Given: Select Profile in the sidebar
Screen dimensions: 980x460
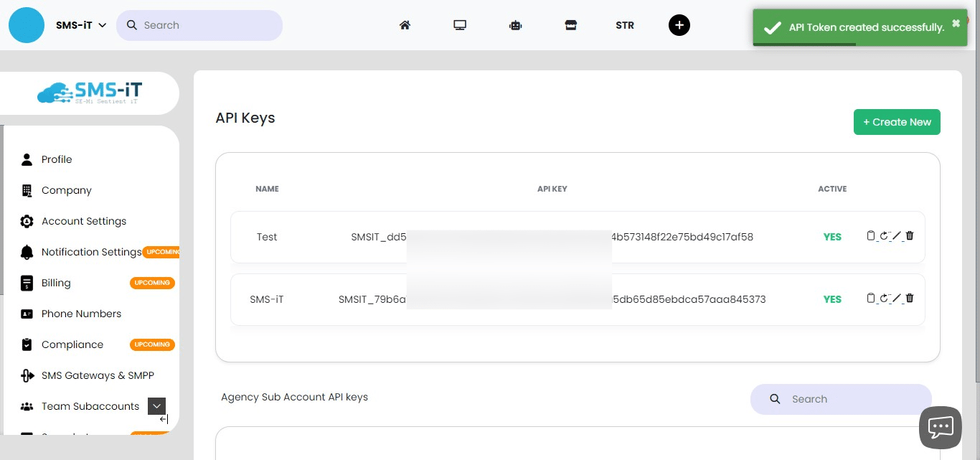Looking at the screenshot, I should [x=57, y=159].
